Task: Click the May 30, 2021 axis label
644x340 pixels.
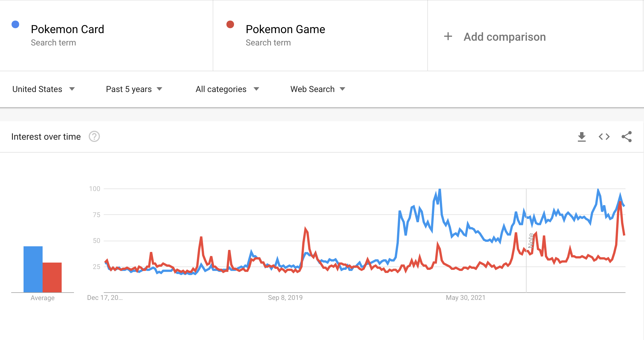Action: tap(465, 298)
